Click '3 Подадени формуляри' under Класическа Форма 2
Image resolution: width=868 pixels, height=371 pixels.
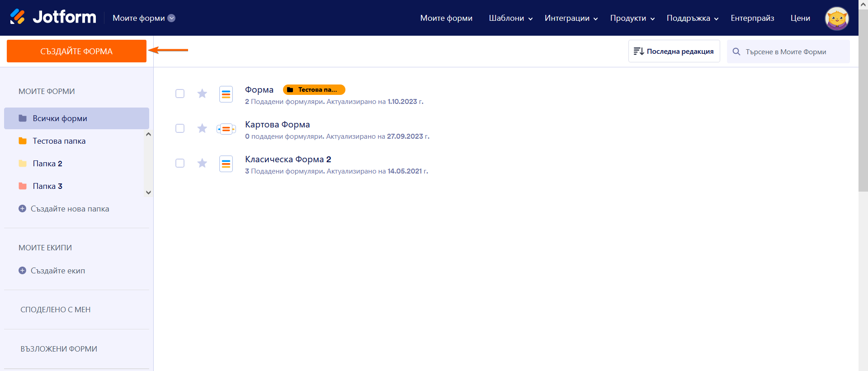tap(284, 171)
